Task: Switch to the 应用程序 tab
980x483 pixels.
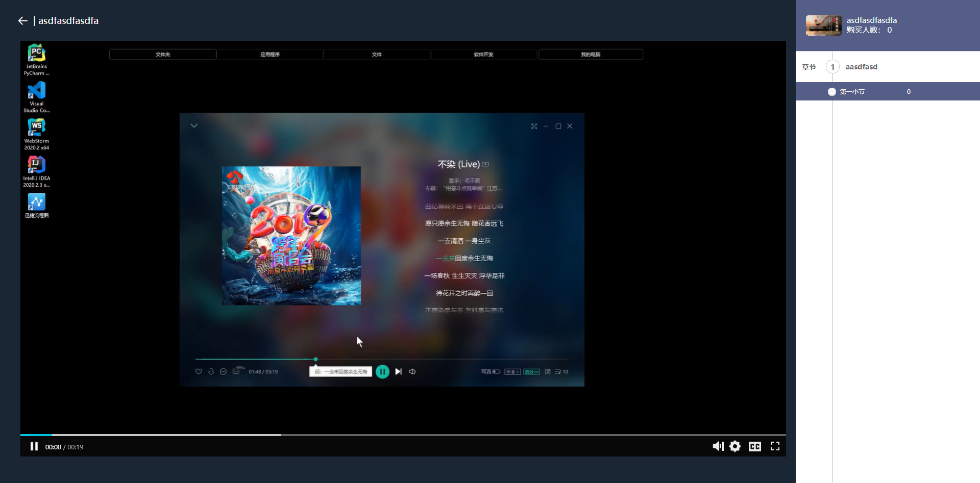Action: [270, 55]
